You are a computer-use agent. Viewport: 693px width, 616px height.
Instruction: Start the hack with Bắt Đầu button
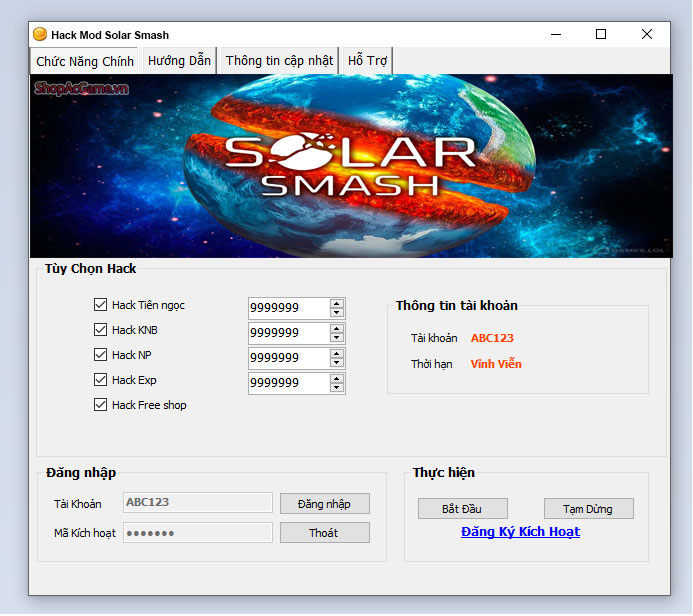coord(462,509)
